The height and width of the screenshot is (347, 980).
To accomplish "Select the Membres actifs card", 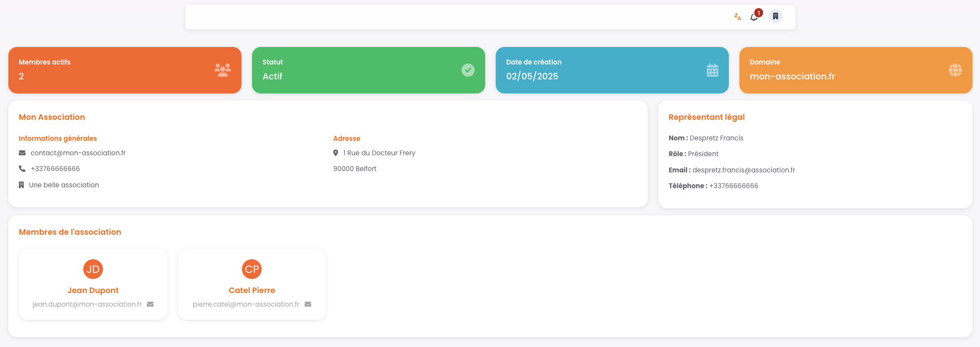I will point(124,70).
